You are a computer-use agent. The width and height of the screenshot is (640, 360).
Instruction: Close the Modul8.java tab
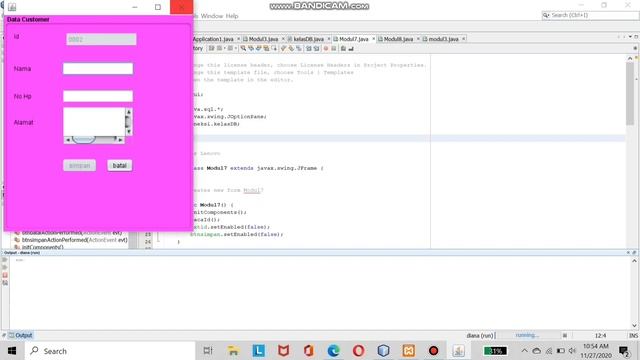click(x=418, y=39)
